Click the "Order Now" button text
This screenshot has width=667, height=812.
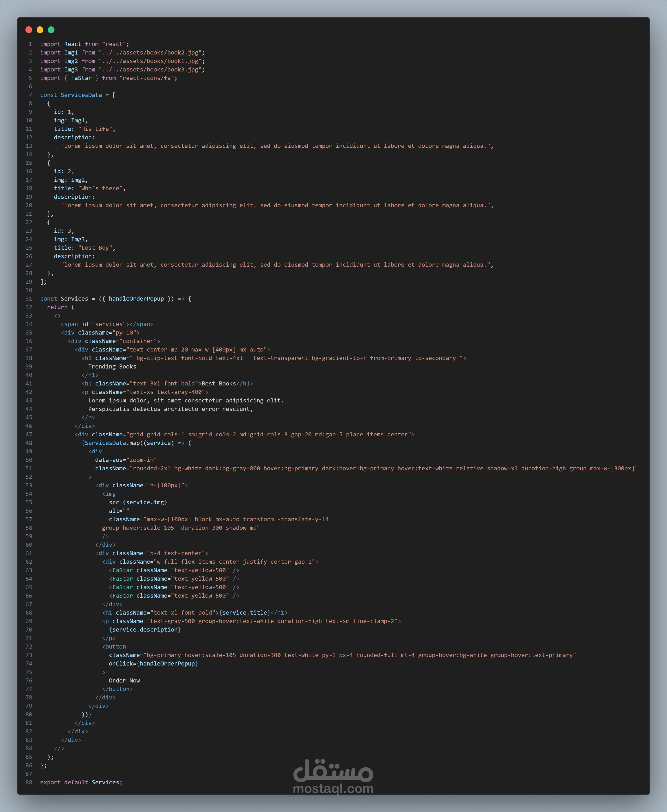124,680
